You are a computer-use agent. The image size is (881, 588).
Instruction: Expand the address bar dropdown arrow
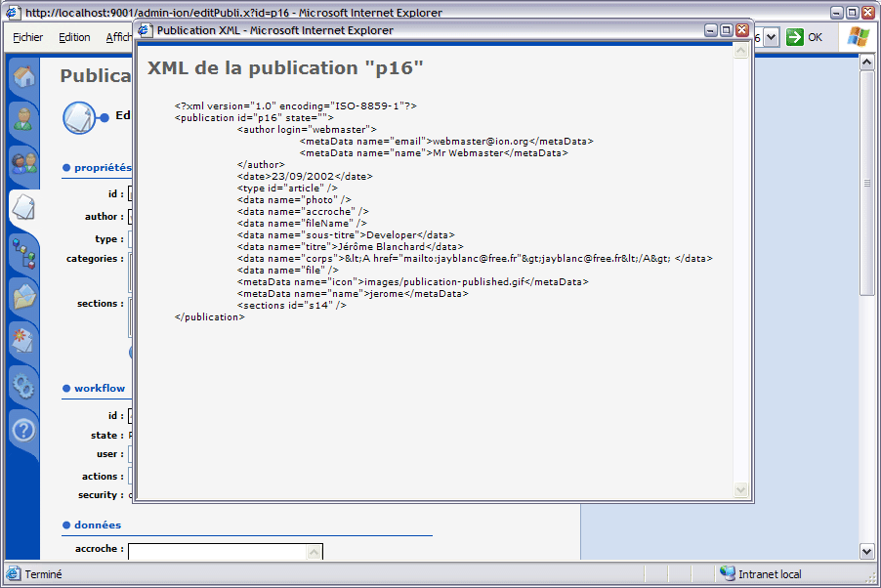tap(771, 37)
